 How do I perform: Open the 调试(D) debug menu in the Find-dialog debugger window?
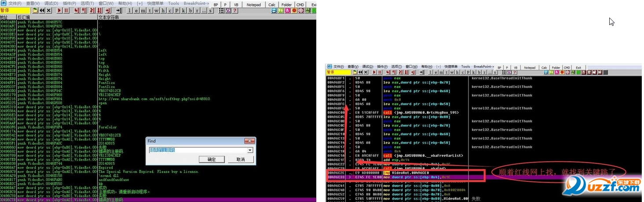point(51,4)
